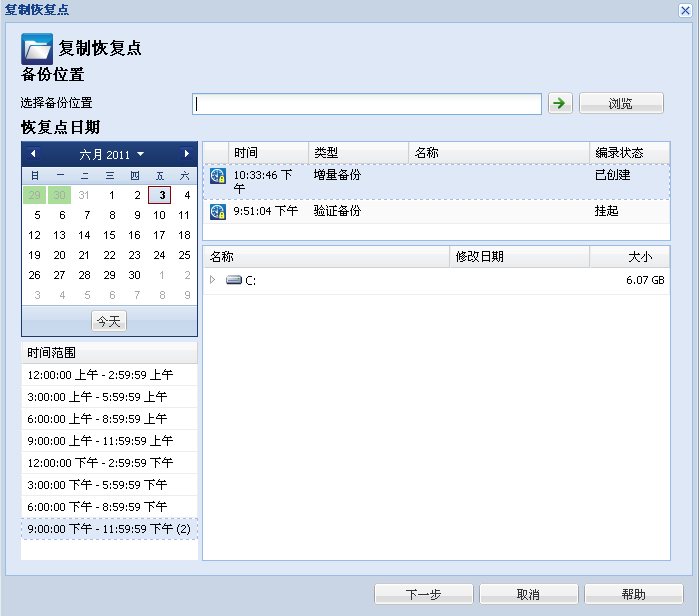This screenshot has height=616, width=699.
Task: Click the 挂起 catalog status cell
Action: 607,211
